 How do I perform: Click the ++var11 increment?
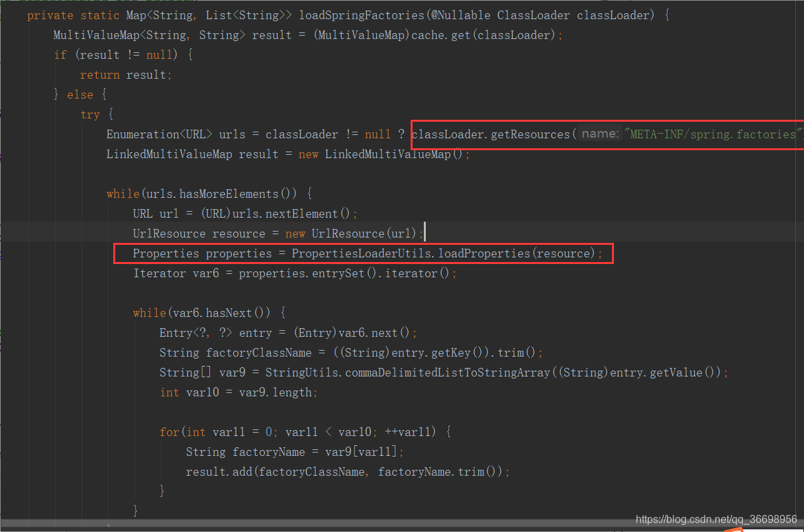[x=408, y=432]
